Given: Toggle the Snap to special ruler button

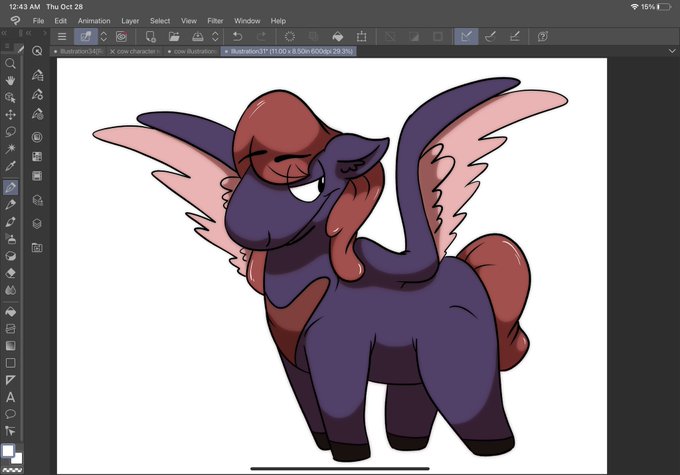Looking at the screenshot, I should [x=490, y=36].
